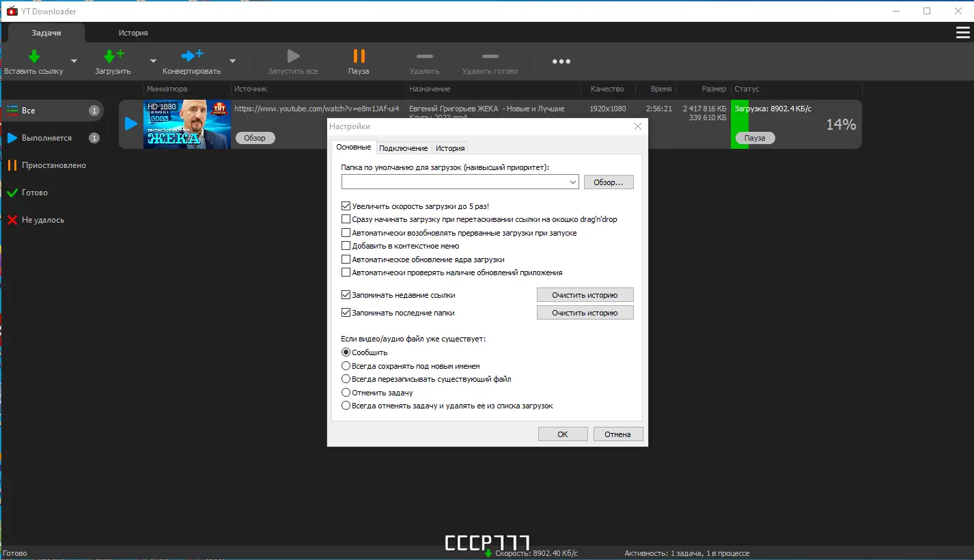Confirm settings with the OK button
This screenshot has height=560, width=974.
563,434
